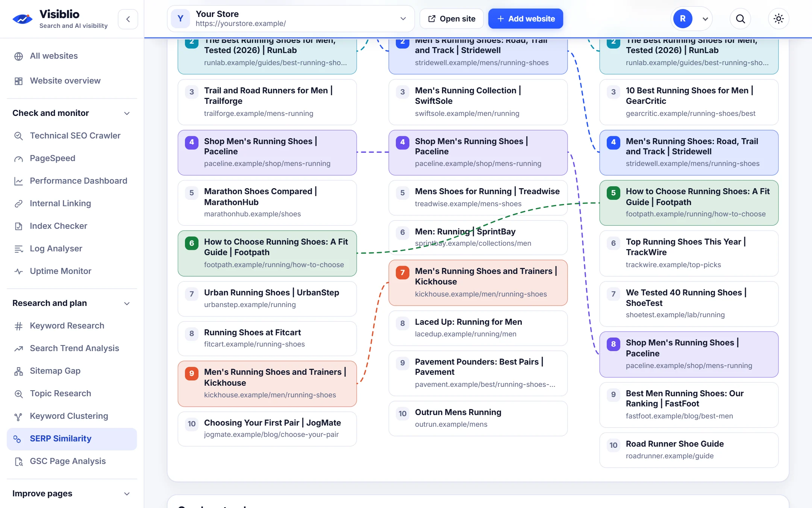Click the Uptime Monitor pulse icon
The image size is (812, 508).
pos(18,272)
